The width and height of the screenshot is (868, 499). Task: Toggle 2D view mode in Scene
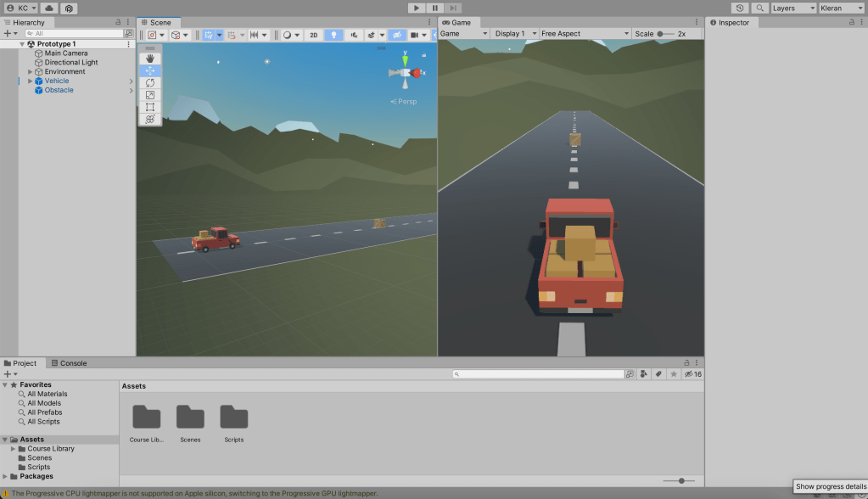pos(313,35)
